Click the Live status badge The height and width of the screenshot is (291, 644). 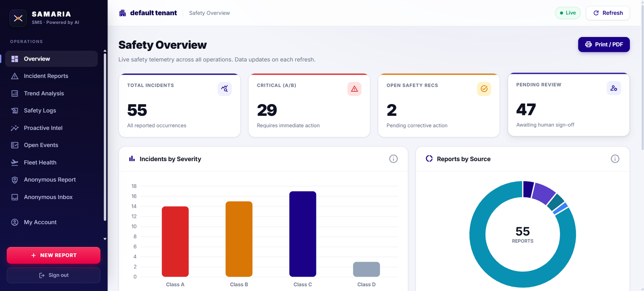(568, 13)
